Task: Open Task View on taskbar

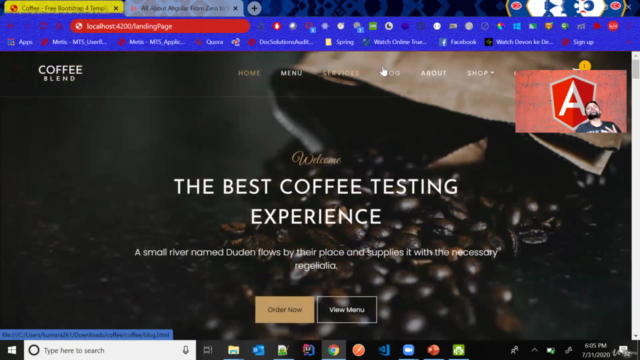Action: 208,350
